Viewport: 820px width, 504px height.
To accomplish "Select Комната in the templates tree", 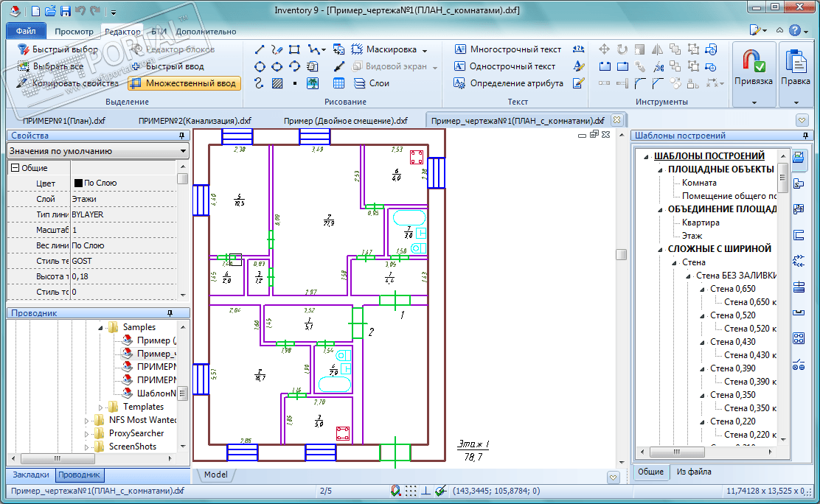I will pyautogui.click(x=699, y=183).
